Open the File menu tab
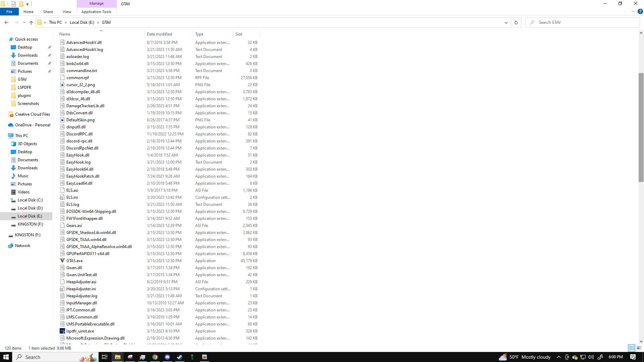 (x=9, y=12)
